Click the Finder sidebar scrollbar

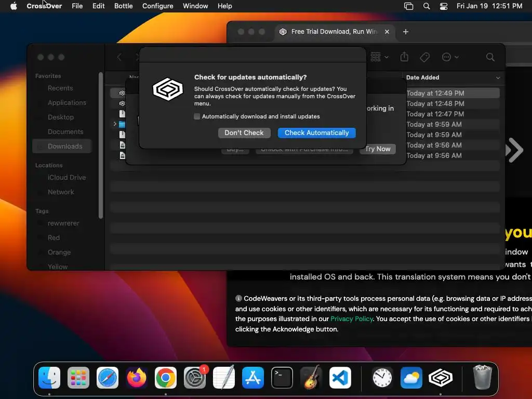(101, 145)
